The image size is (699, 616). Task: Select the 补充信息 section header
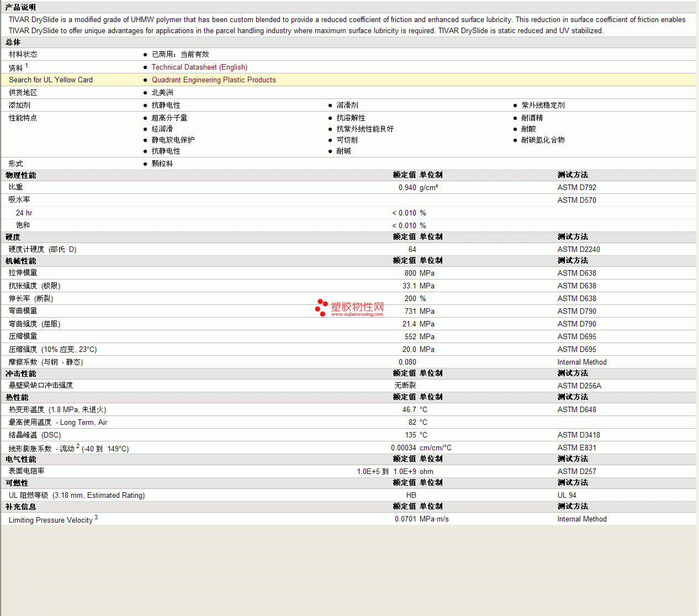[x=20, y=507]
